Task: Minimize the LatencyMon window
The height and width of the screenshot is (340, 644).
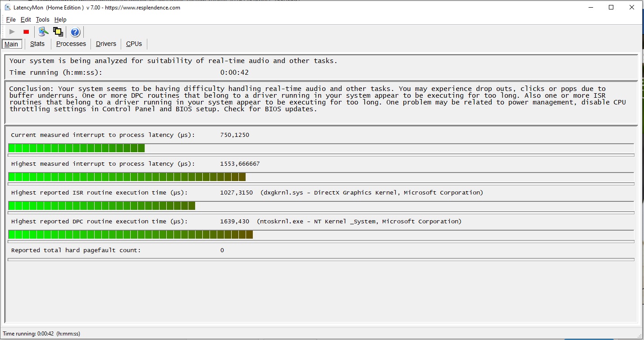Action: (x=590, y=7)
